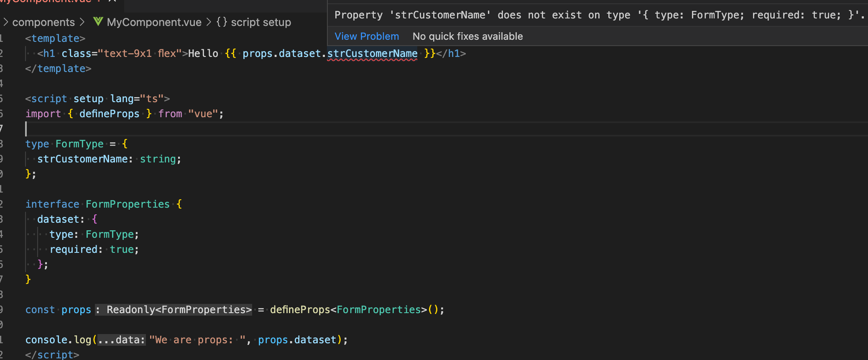Click 'const props' variable declaration
Image resolution: width=868 pixels, height=360 pixels.
coord(58,310)
